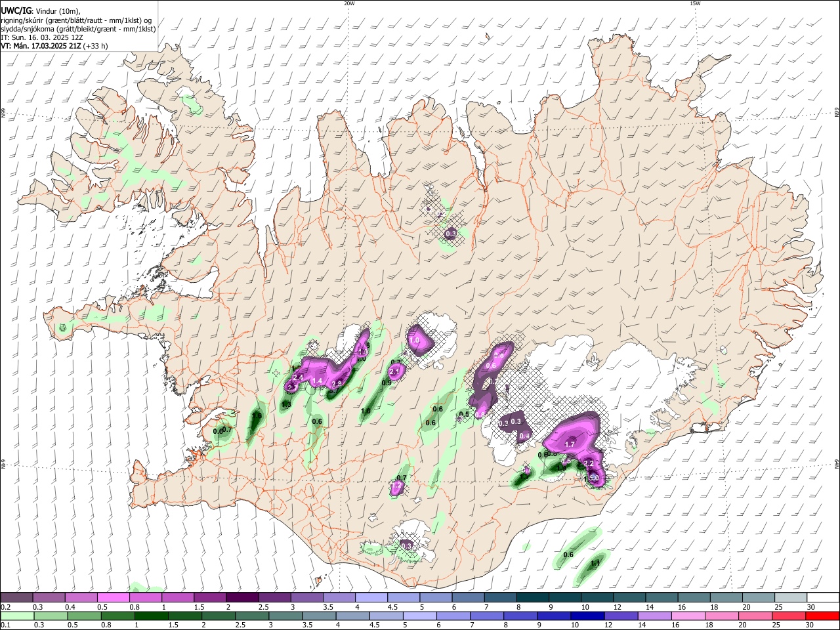Click the "slydda/snjókoma (grátt/bleikt/grænt - mm/1klst)" line
The image size is (840, 630).
point(78,29)
